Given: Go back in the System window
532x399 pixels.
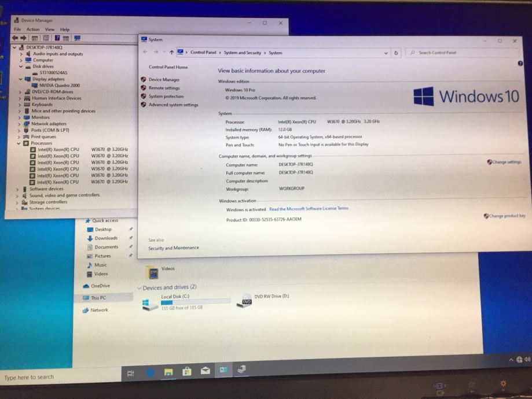Looking at the screenshot, I should 145,52.
